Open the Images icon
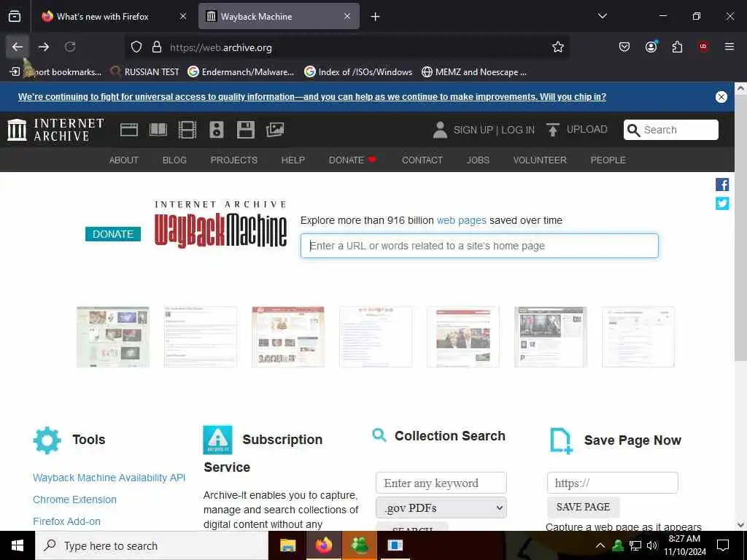 point(275,130)
